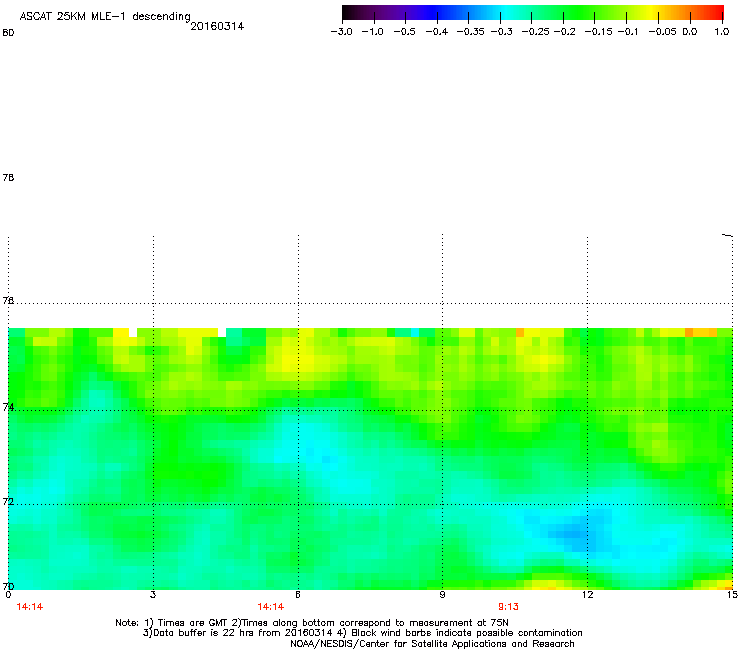Click the longitude axis label '3'
The image size is (740, 650).
(153, 595)
